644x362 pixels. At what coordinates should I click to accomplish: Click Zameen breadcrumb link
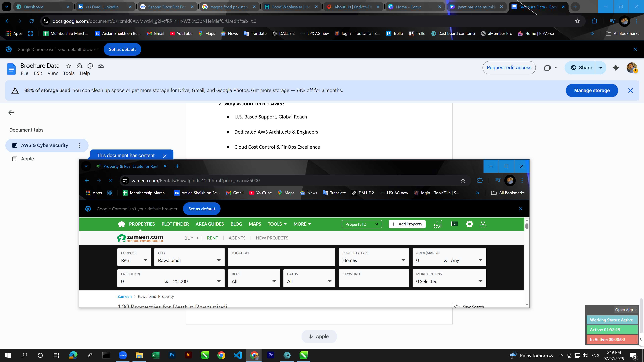coord(124,296)
